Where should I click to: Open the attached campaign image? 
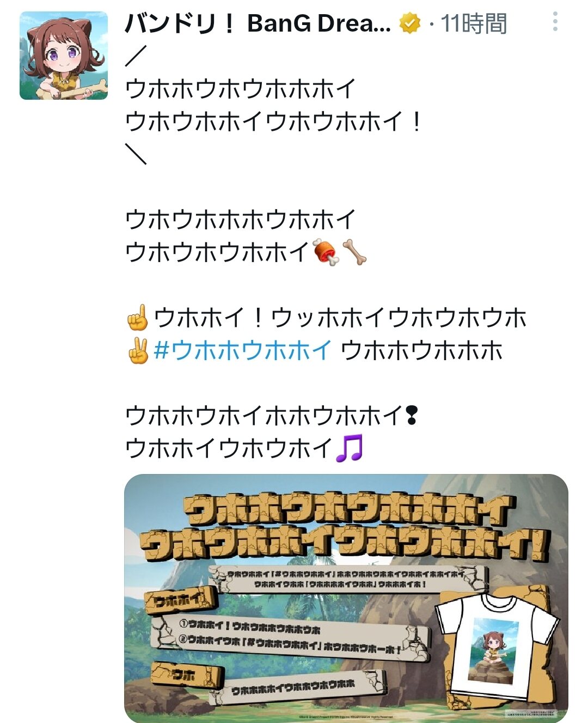(346, 598)
